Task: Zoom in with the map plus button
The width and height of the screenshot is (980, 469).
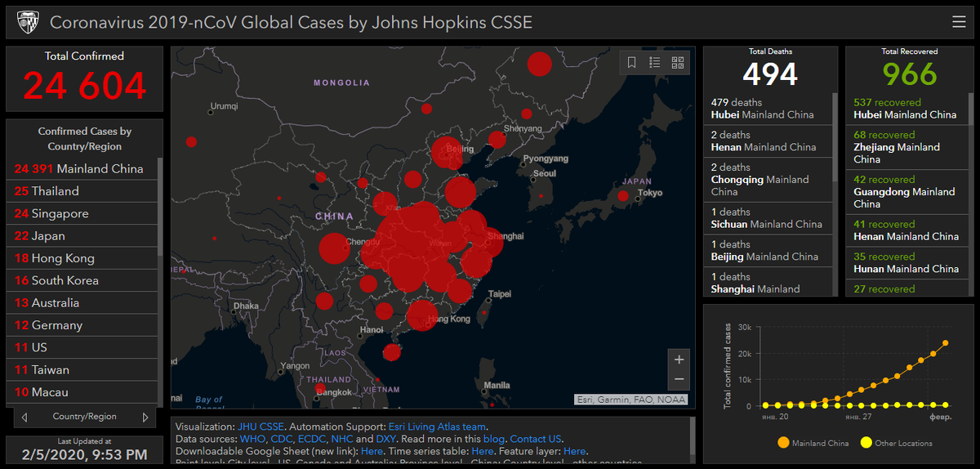Action: (679, 360)
